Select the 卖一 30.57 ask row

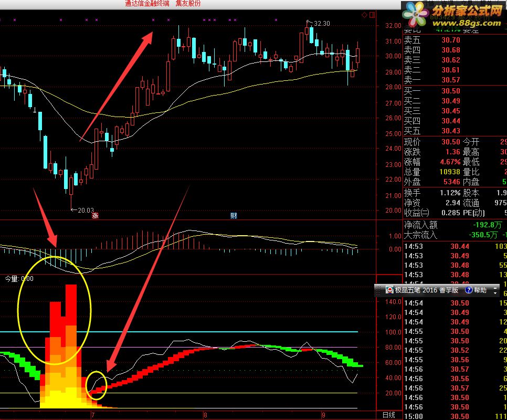[455, 80]
